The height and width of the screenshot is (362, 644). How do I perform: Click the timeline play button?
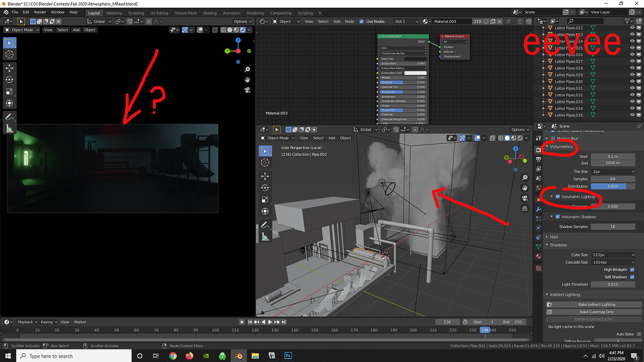pyautogui.click(x=270, y=322)
